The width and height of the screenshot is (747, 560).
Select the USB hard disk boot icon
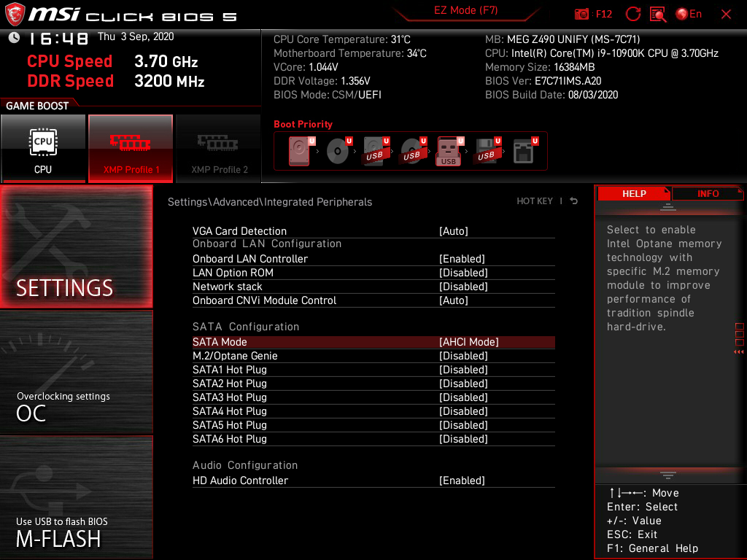(376, 151)
